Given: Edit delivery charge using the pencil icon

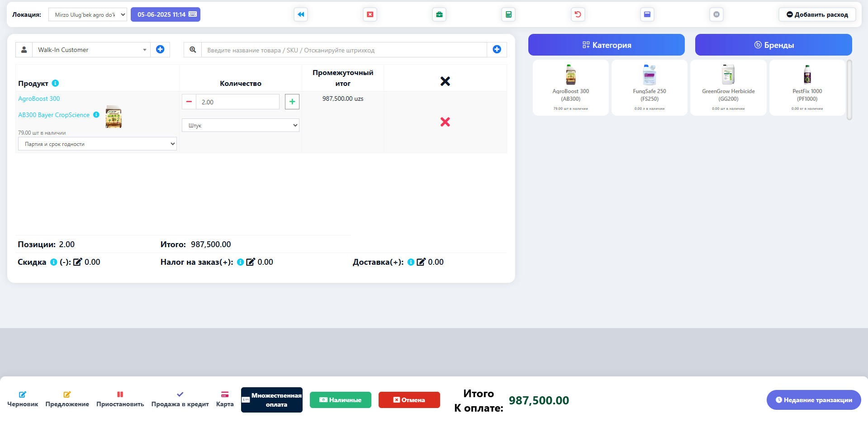Looking at the screenshot, I should click(421, 262).
